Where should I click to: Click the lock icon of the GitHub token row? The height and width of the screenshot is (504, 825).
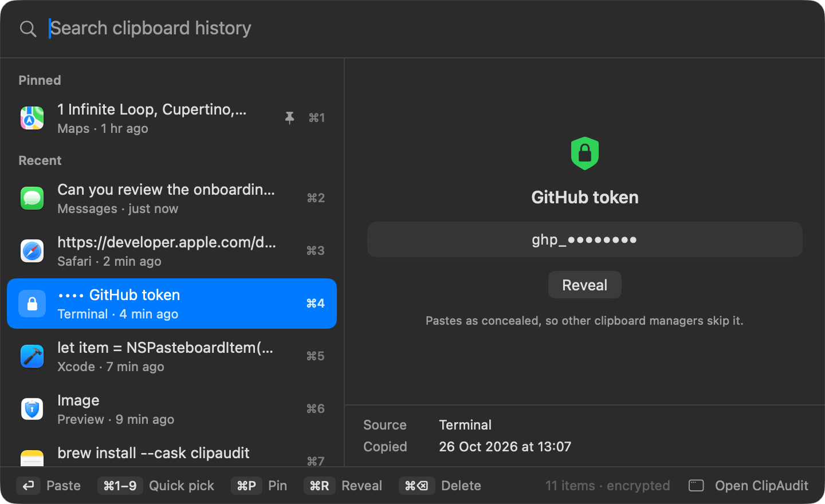[x=32, y=304]
